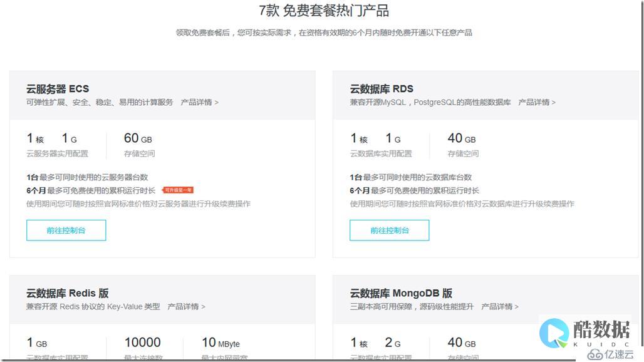644x362 pixels.
Task: Click 6个月最多可免费使用的累积运行时长 in RDS card
Action: [x=415, y=190]
